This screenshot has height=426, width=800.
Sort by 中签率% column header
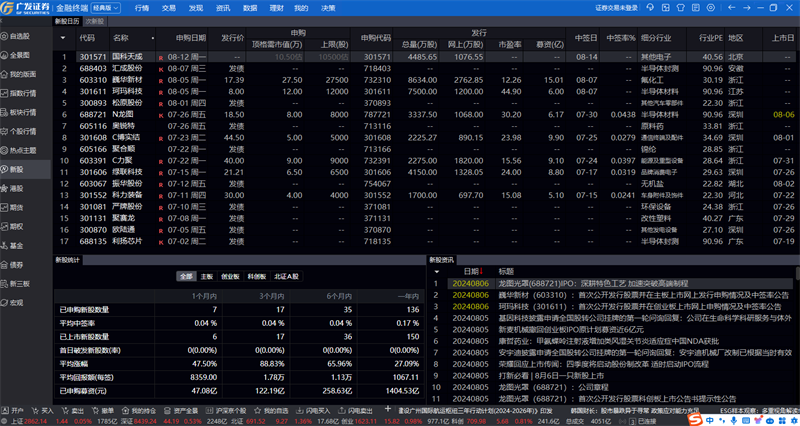(x=621, y=38)
